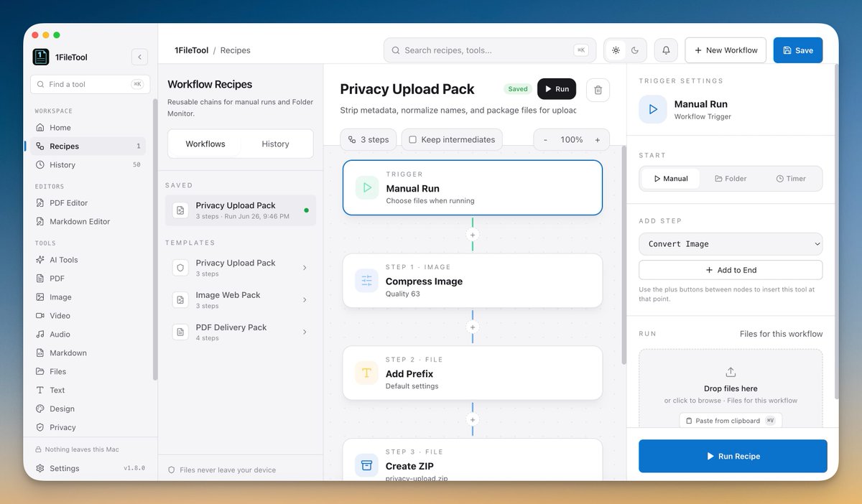Click the Run Recipe button

pyautogui.click(x=733, y=456)
